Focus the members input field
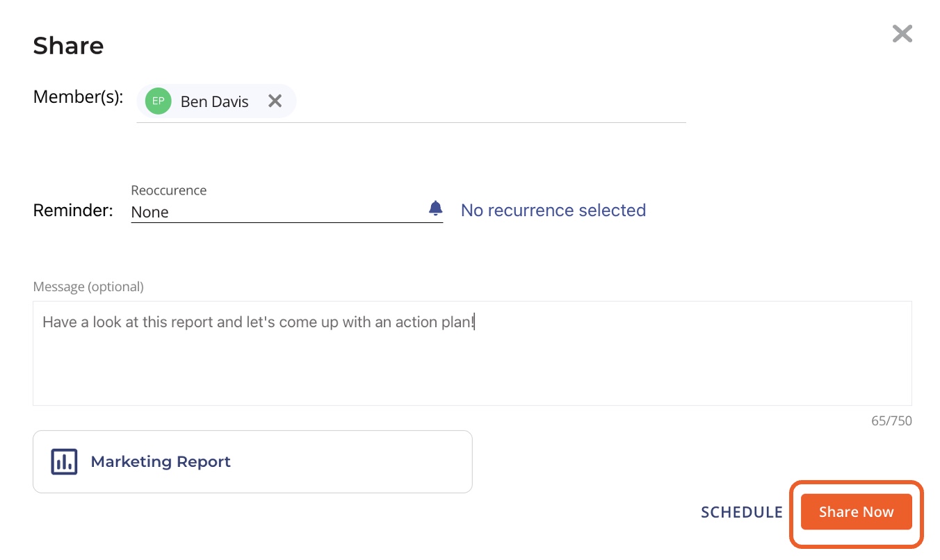 (487, 103)
